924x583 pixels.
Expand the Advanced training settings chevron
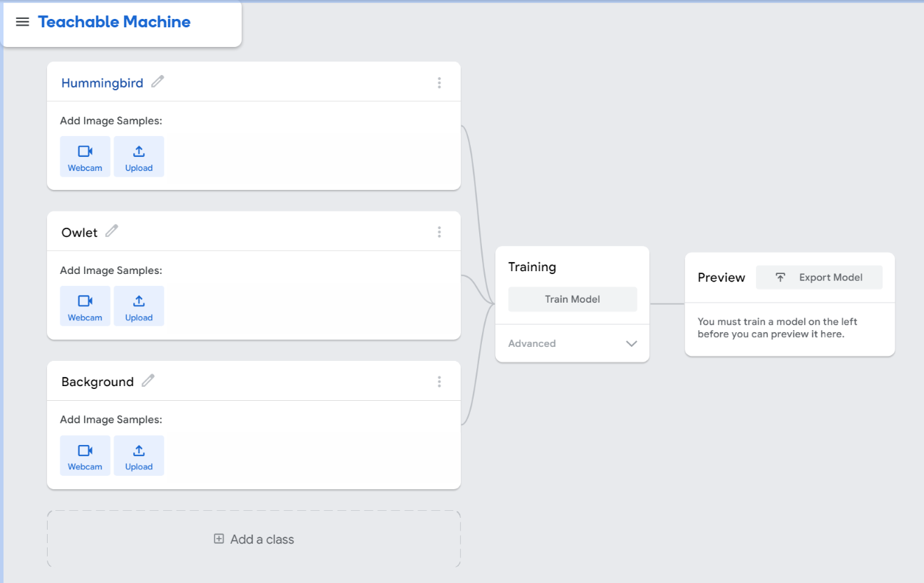(x=631, y=343)
